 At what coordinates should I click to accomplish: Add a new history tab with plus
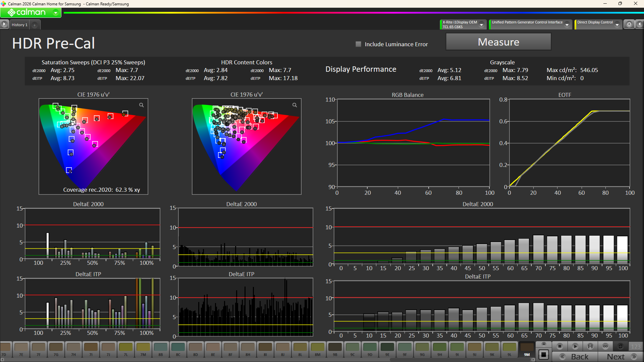pyautogui.click(x=35, y=25)
